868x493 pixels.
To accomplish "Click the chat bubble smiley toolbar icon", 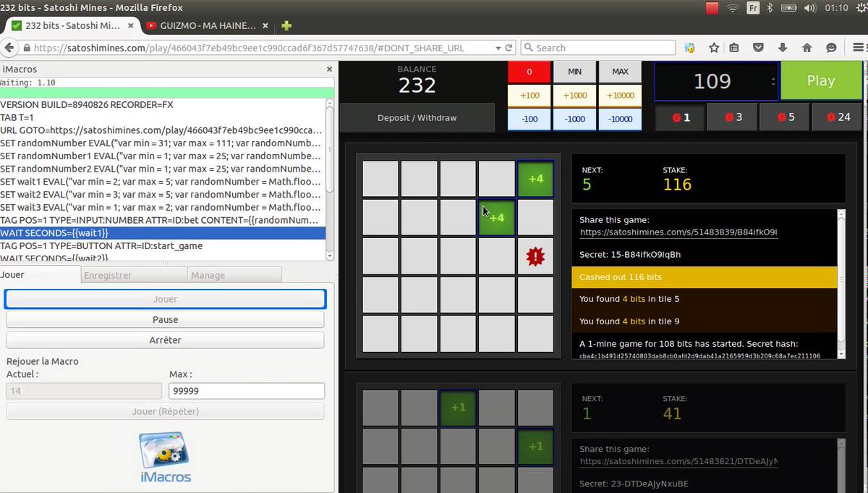I will pos(831,48).
